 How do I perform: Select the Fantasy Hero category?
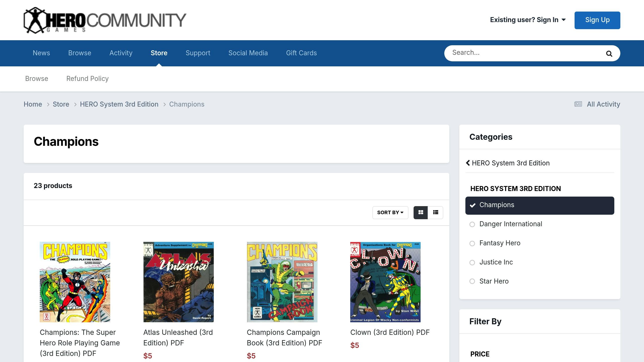pos(540,243)
